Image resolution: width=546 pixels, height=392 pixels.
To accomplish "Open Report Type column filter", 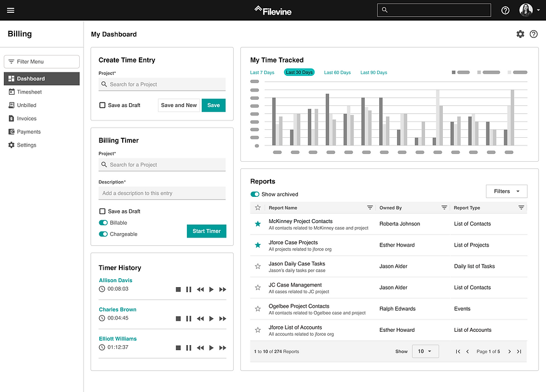I will pos(521,207).
